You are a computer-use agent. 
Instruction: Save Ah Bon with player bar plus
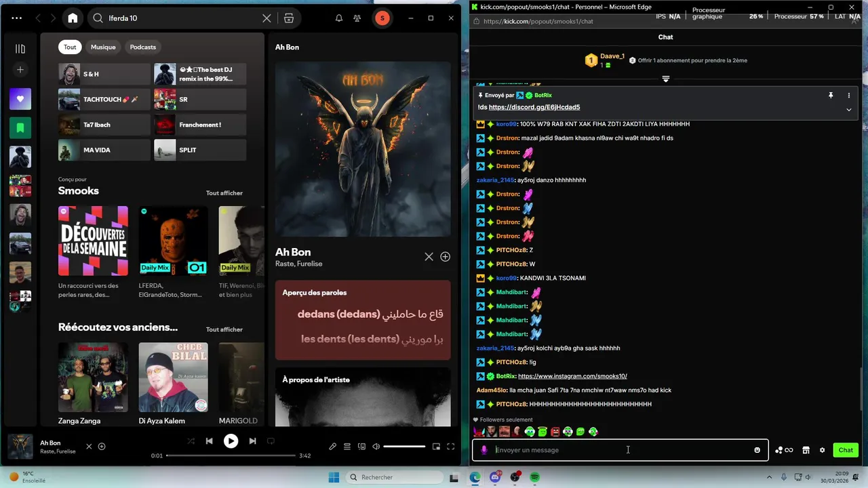click(102, 446)
